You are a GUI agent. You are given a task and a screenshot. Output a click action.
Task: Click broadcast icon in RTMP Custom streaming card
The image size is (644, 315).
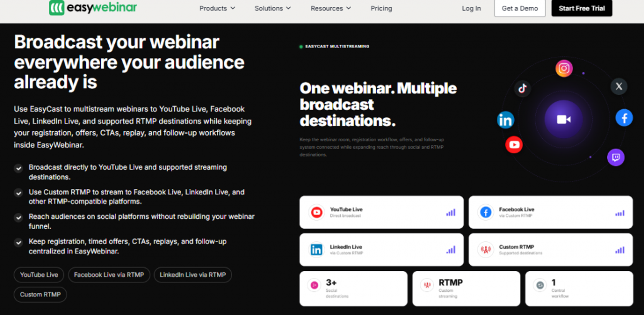pyautogui.click(x=427, y=285)
